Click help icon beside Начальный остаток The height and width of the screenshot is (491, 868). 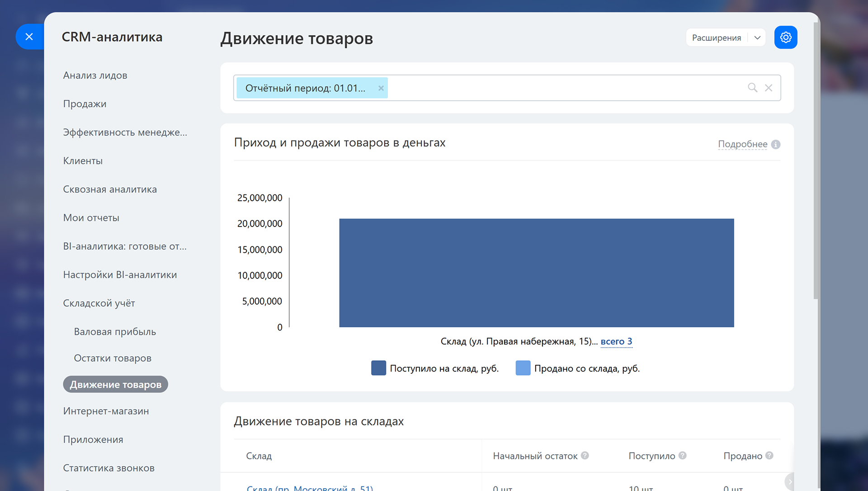click(585, 456)
